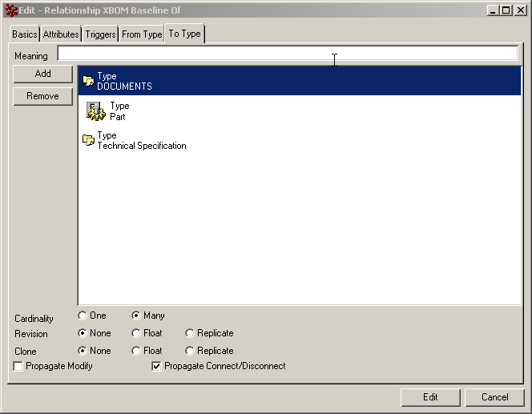The image size is (532, 414).
Task: Enable the Propagate Modify checkbox
Action: (18, 367)
